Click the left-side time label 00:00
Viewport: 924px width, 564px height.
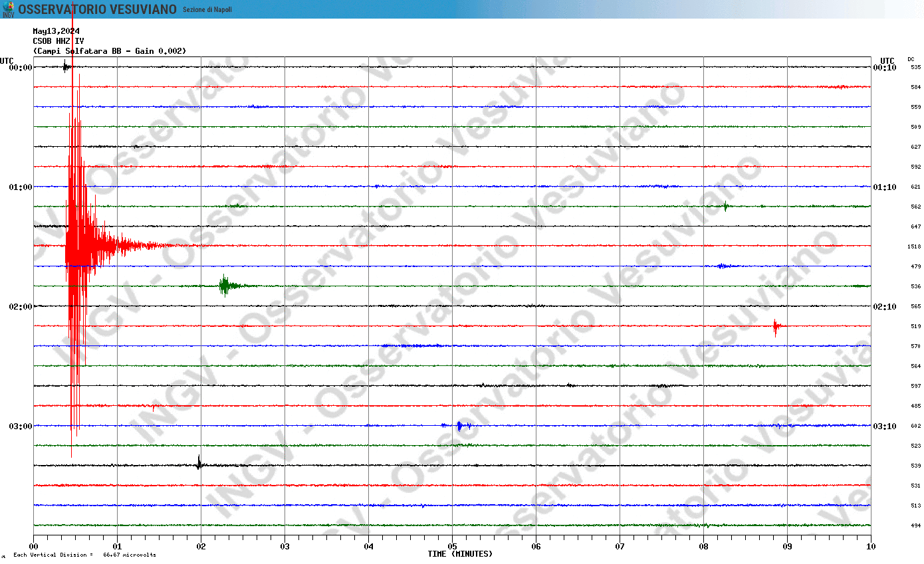21,68
